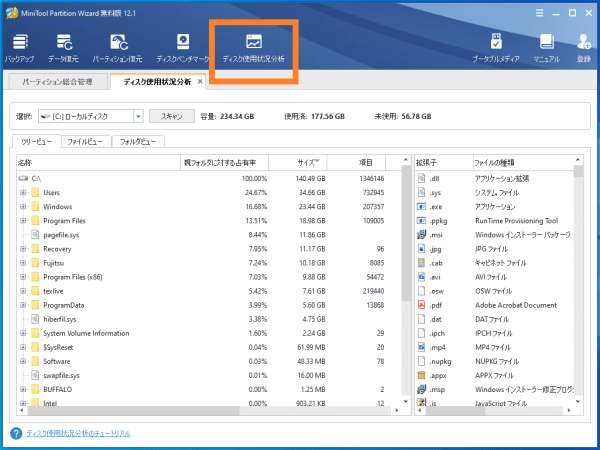The image size is (600, 450).
Task: Sort by 項目 column header
Action: click(356, 163)
